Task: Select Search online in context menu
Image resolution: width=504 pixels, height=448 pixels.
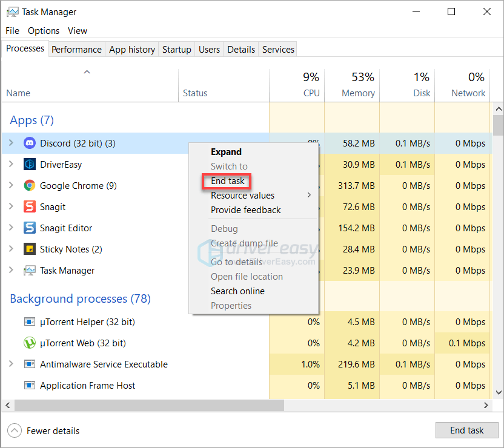Action: [x=237, y=291]
